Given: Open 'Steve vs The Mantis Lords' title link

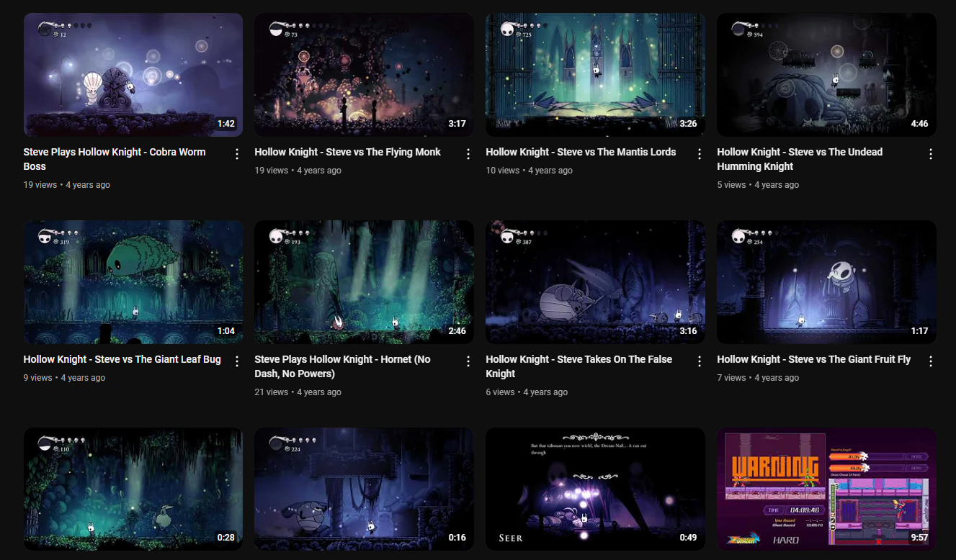Looking at the screenshot, I should pos(581,152).
